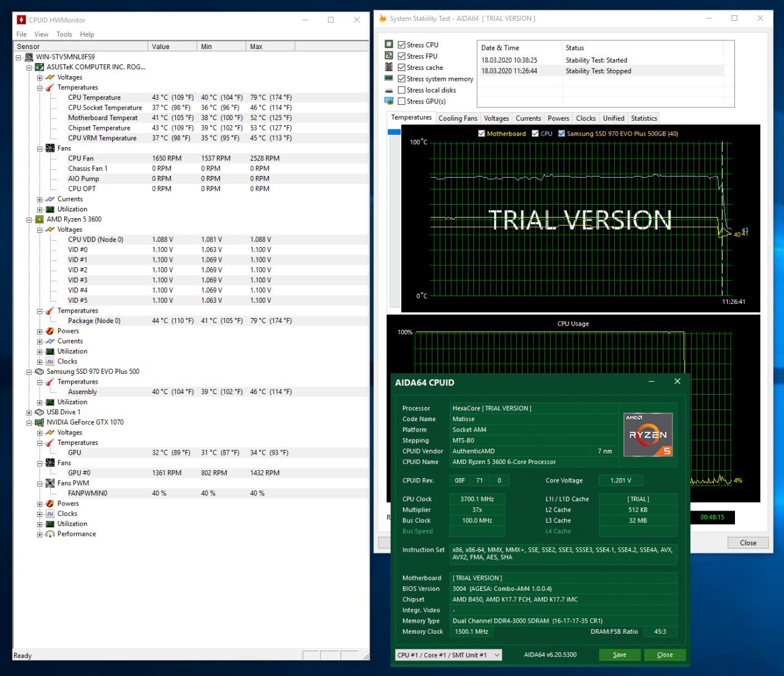Click the drive icon next to Samsung SSD 970 EVO Plus

(x=39, y=371)
